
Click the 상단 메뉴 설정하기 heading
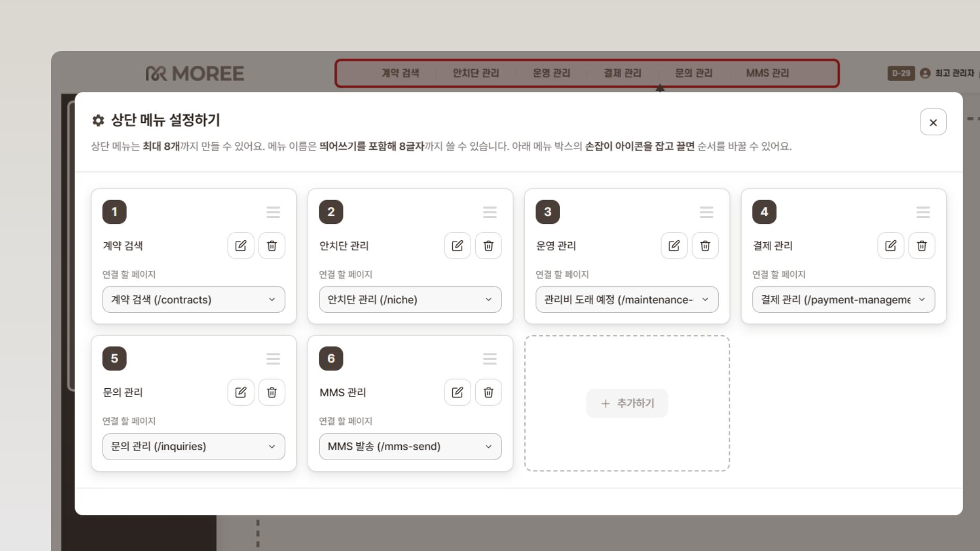pos(165,120)
